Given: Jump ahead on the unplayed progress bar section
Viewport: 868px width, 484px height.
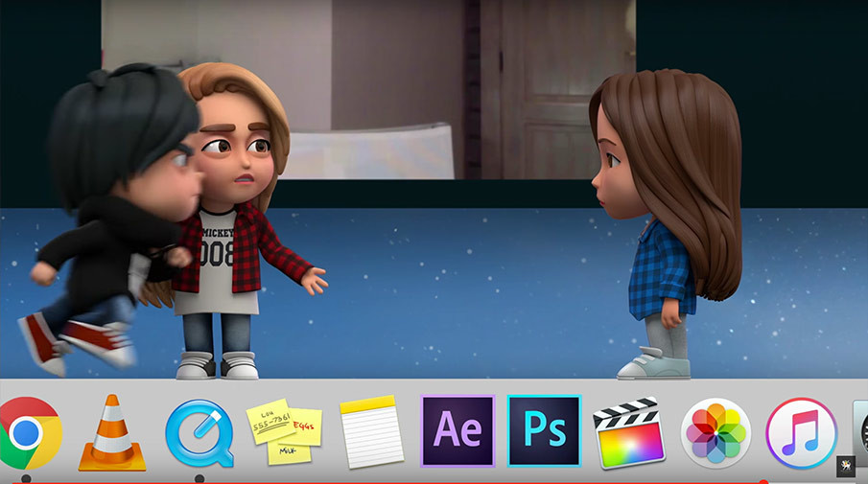Looking at the screenshot, I should pos(815,481).
